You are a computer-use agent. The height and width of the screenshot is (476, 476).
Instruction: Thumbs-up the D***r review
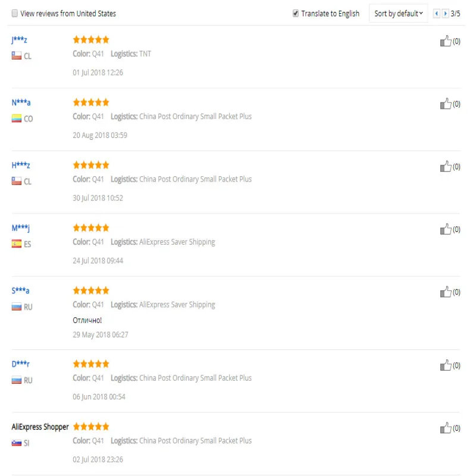[x=445, y=365]
